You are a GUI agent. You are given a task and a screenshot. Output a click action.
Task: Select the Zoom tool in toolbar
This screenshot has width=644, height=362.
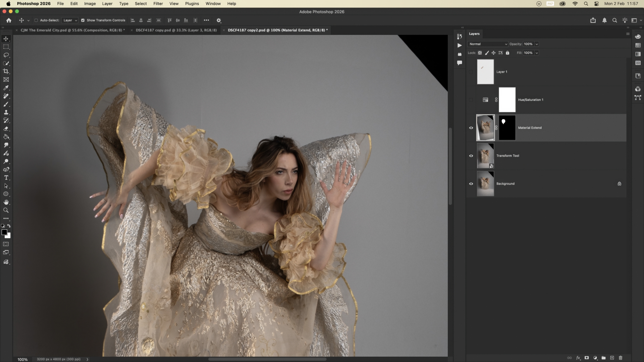[x=6, y=210]
